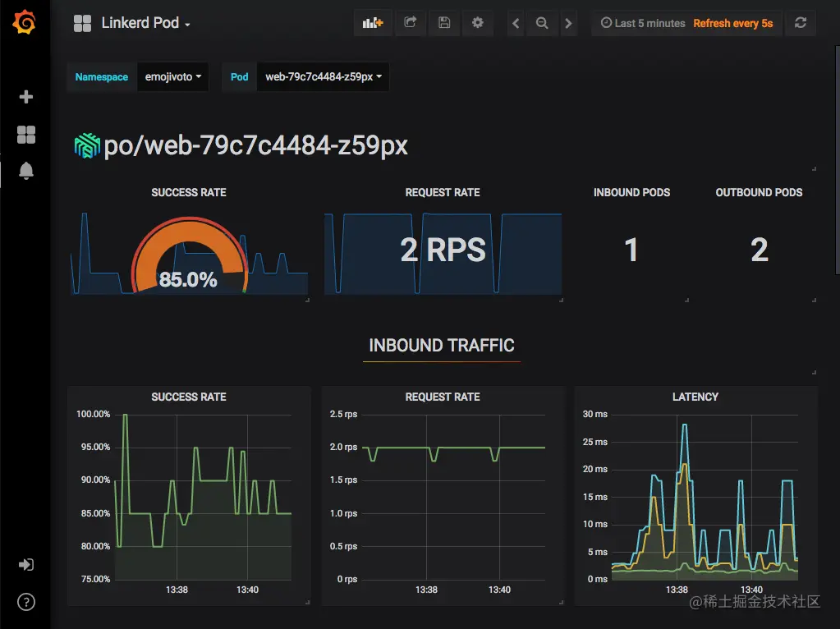Open the Linkerd Pod dashboard dropdown
Screen dimensions: 840x629
point(140,23)
